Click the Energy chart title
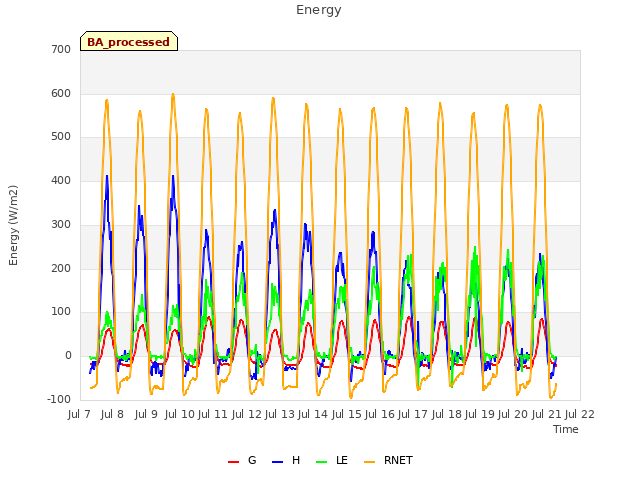Viewport: 640px width, 480px height. point(319,10)
